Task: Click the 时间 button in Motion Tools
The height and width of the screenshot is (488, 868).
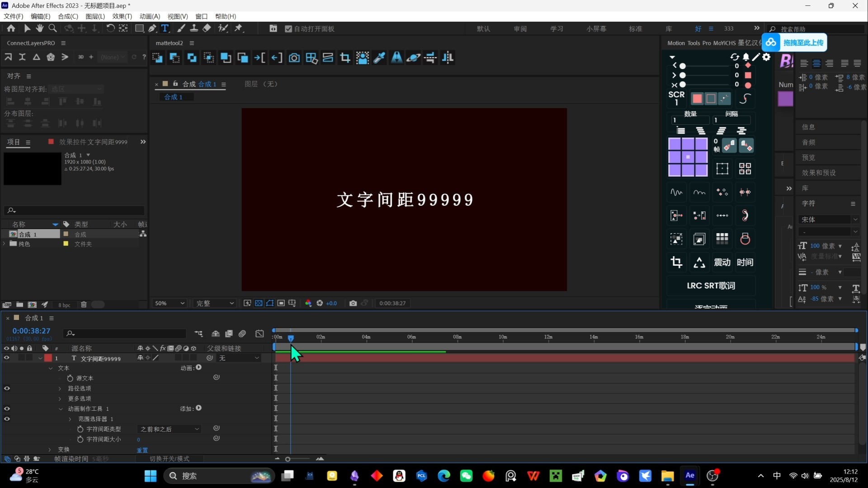Action: click(x=745, y=262)
